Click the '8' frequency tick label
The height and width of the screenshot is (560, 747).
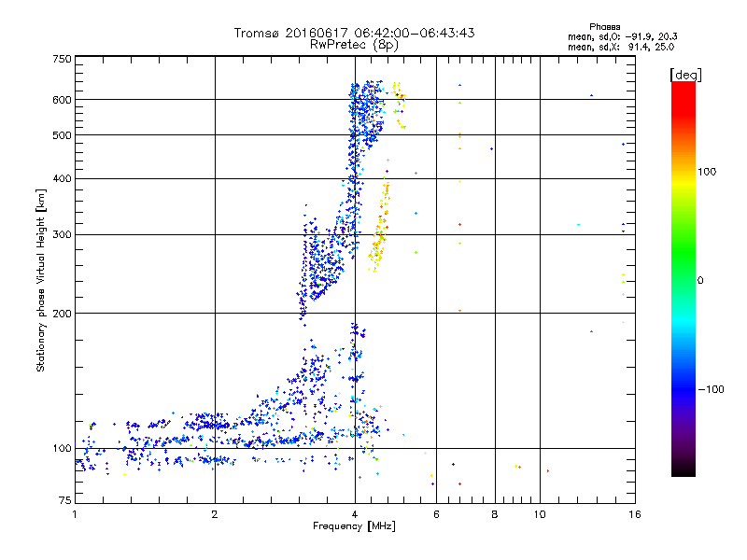[x=495, y=514]
